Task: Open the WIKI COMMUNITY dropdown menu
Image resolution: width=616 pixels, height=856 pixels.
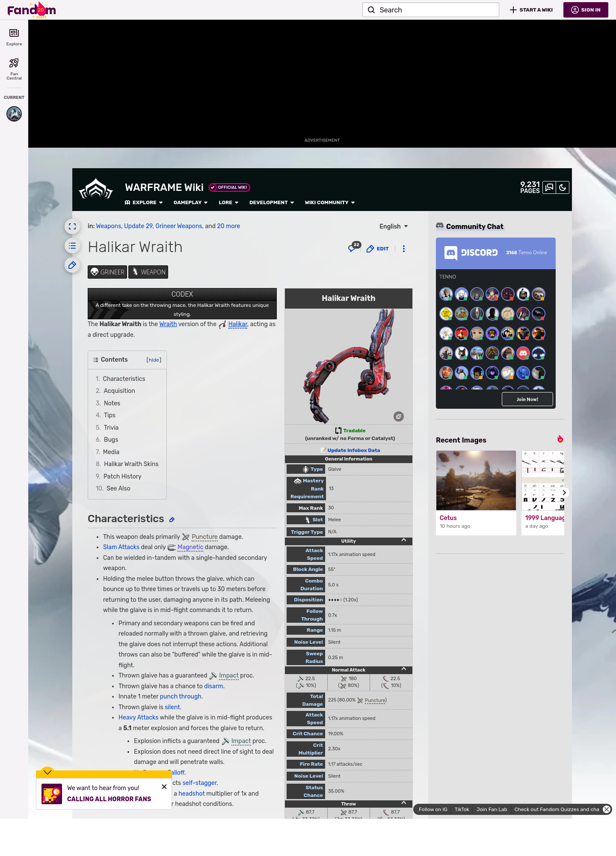Action: (330, 202)
